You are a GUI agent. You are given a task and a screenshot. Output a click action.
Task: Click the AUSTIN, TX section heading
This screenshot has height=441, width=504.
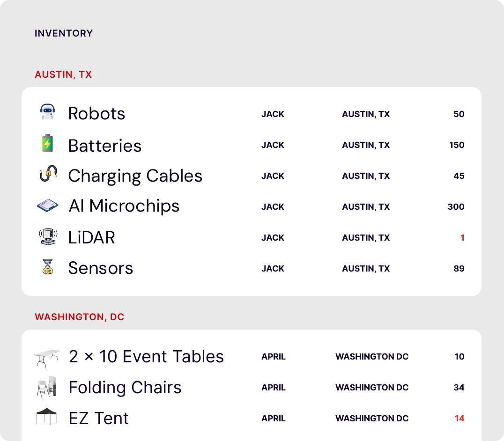(63, 74)
